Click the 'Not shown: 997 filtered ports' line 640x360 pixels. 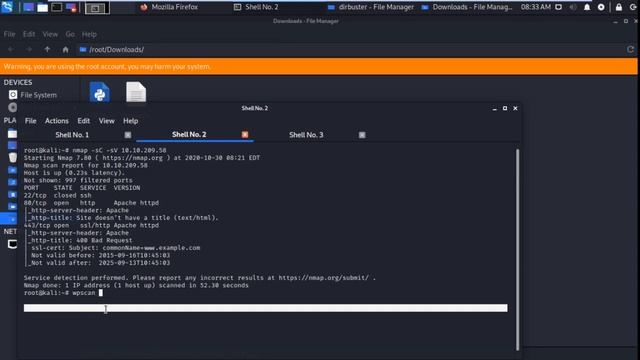(78, 180)
